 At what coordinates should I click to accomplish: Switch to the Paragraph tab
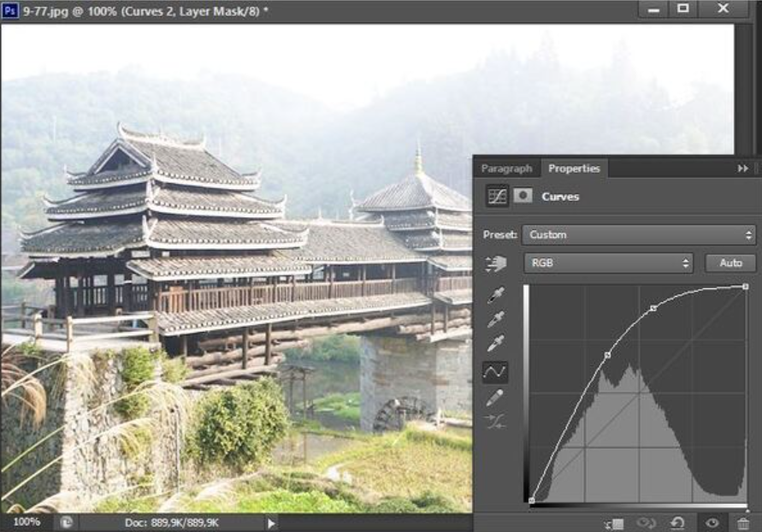[x=506, y=168]
